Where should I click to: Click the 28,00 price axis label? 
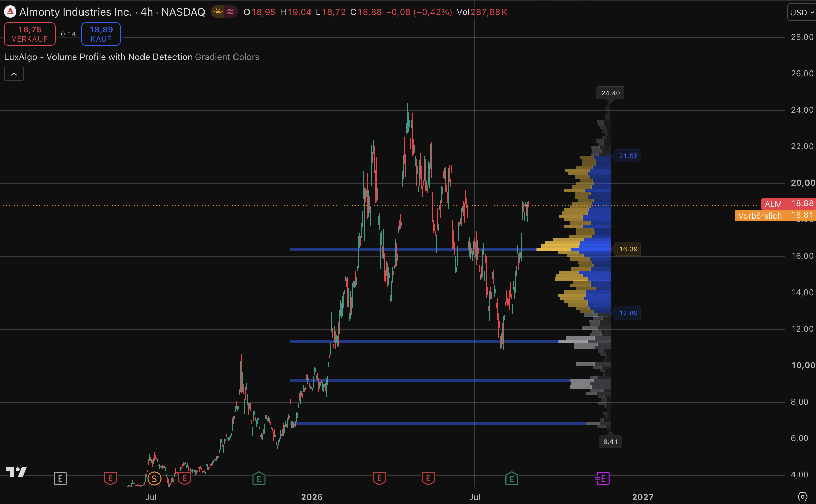point(802,37)
